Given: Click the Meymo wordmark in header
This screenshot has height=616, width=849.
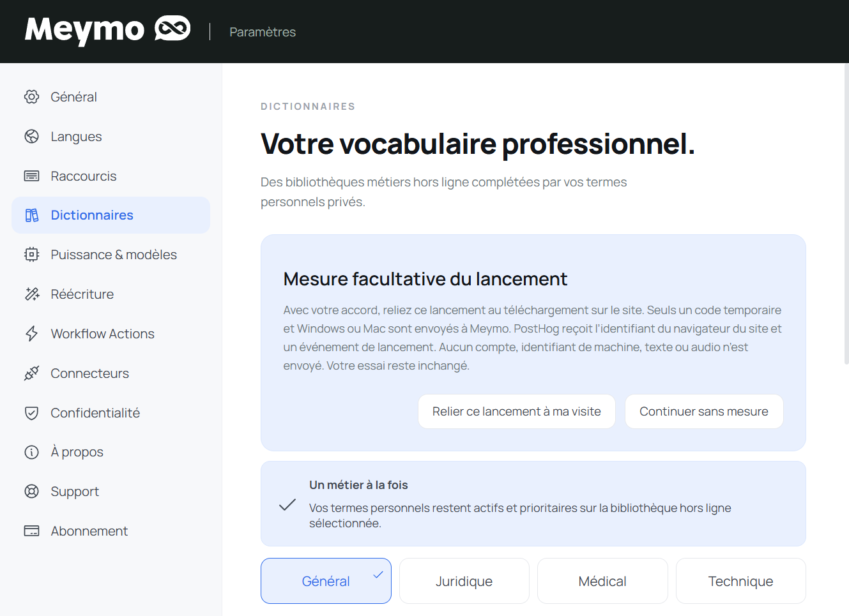Looking at the screenshot, I should (x=85, y=30).
